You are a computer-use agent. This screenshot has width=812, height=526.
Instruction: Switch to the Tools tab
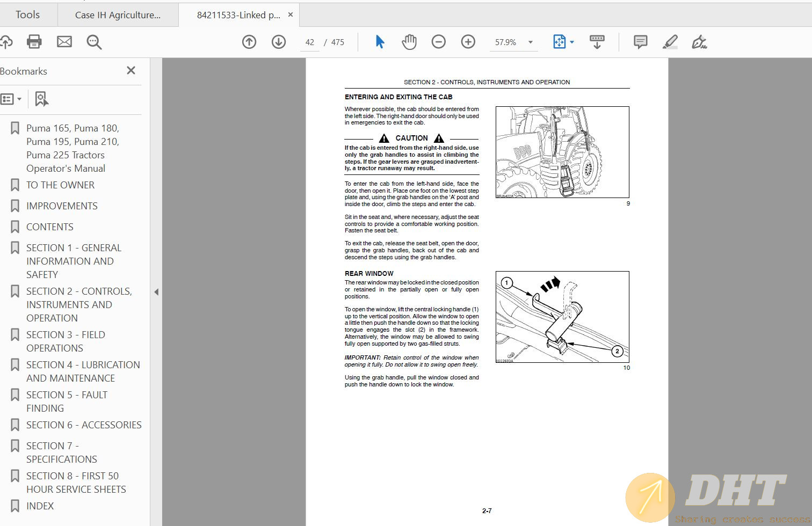(27, 15)
